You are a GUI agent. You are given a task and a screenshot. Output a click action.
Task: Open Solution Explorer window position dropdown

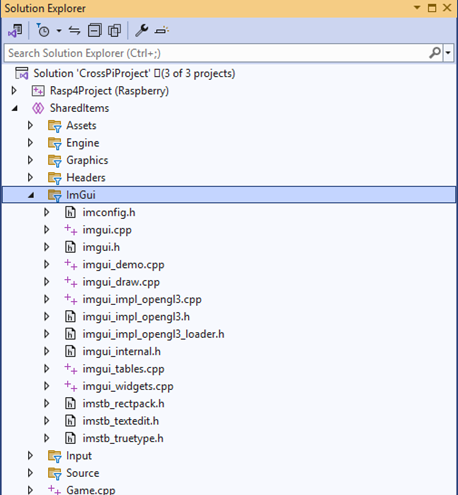coord(417,7)
